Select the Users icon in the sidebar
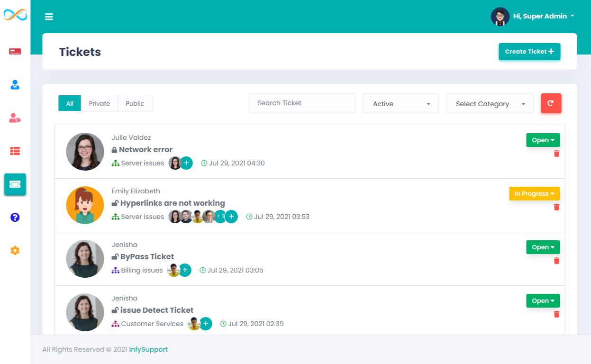Image resolution: width=591 pixels, height=364 pixels. [x=15, y=84]
